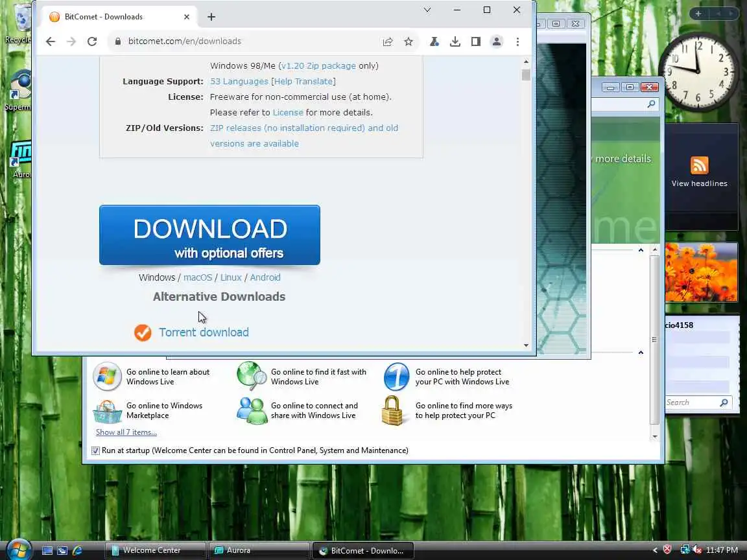
Task: Open a new browser tab
Action: click(211, 17)
